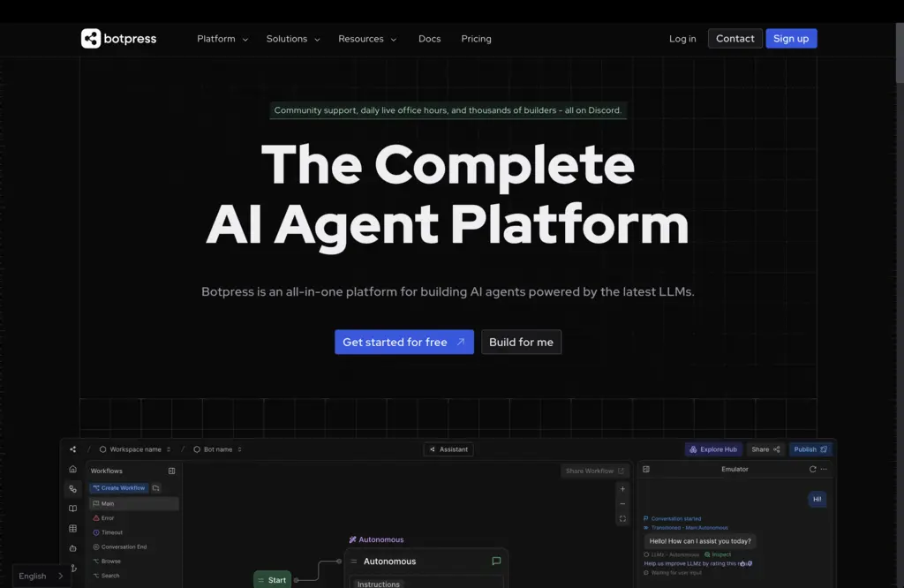Image resolution: width=904 pixels, height=588 pixels.
Task: Click the comment icon on Autonomous node
Action: click(x=496, y=561)
